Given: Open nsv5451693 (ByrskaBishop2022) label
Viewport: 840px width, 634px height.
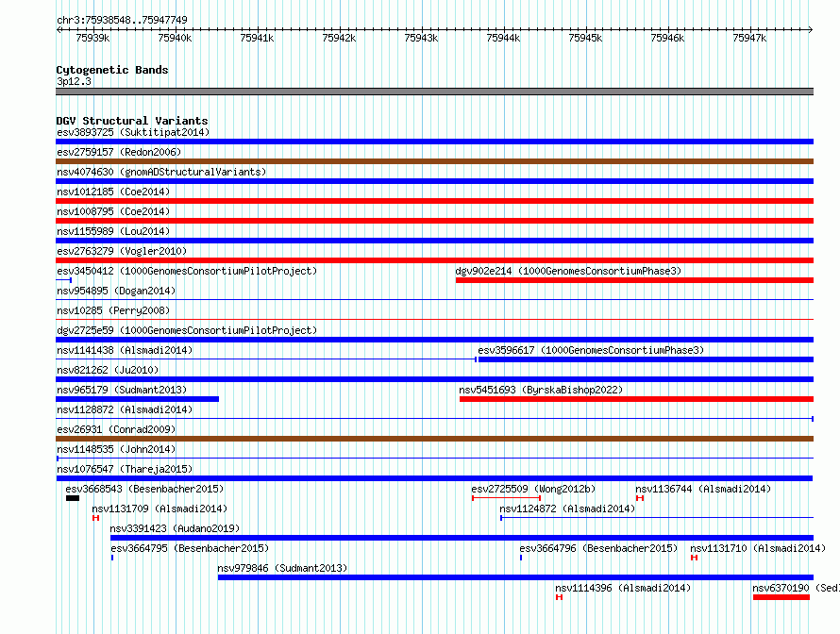Looking at the screenshot, I should pos(541,390).
